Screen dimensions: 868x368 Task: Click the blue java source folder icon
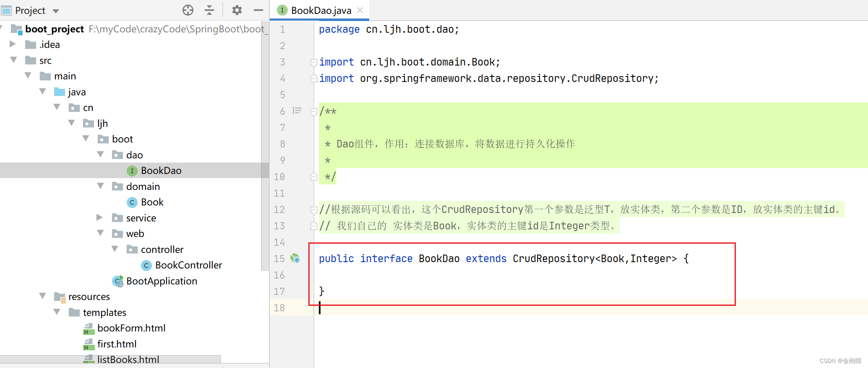(x=60, y=92)
